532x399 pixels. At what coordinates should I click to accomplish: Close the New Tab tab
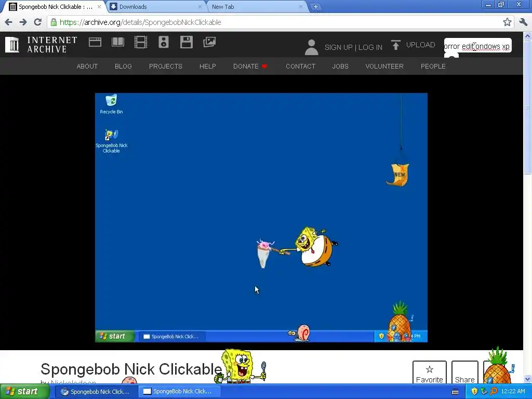301,7
